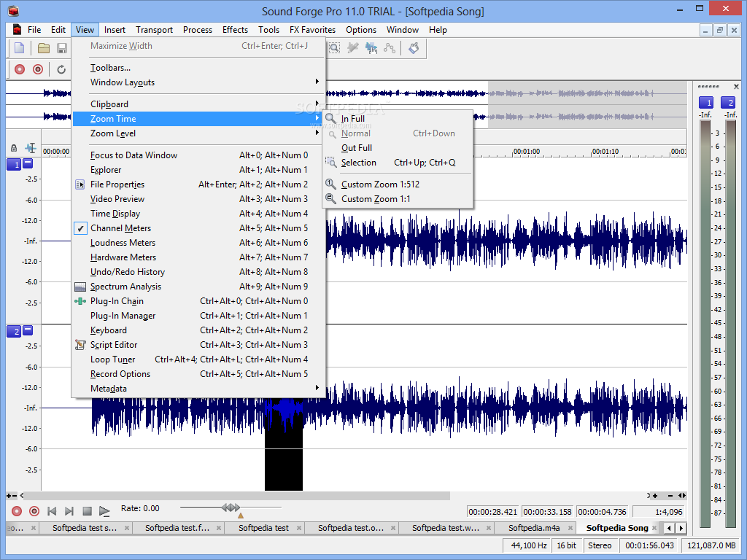Open the Transport menu
This screenshot has height=560, width=747.
pyautogui.click(x=154, y=30)
